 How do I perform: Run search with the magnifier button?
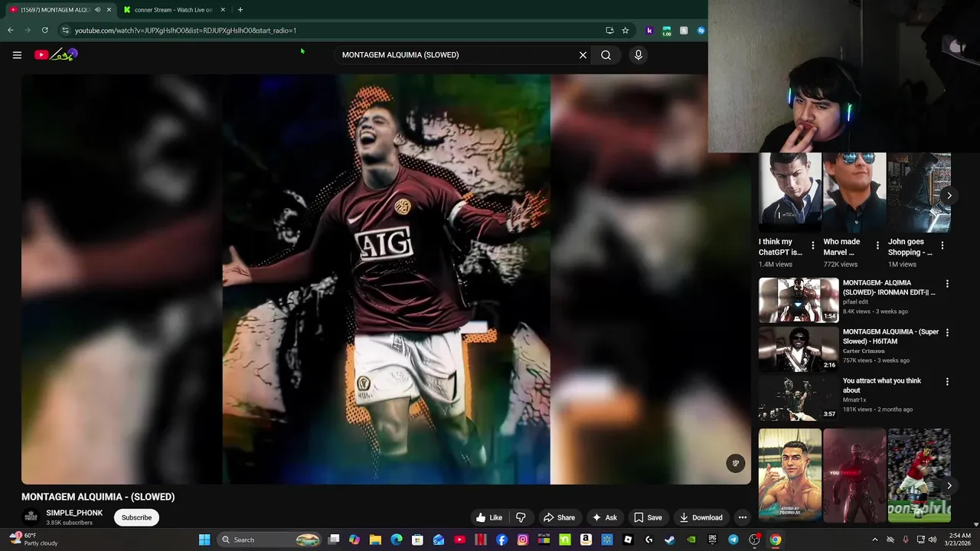tap(606, 55)
